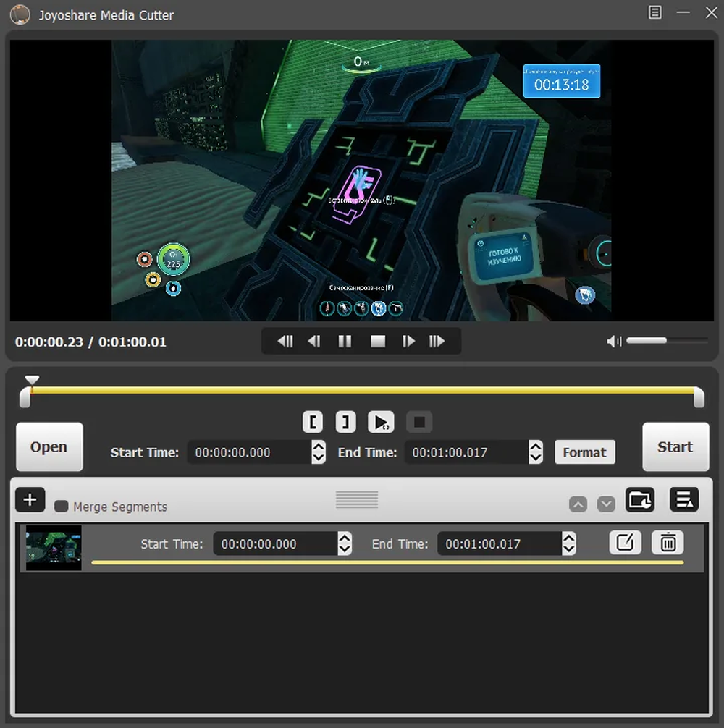724x728 pixels.
Task: Open the Format settings
Action: pyautogui.click(x=585, y=452)
